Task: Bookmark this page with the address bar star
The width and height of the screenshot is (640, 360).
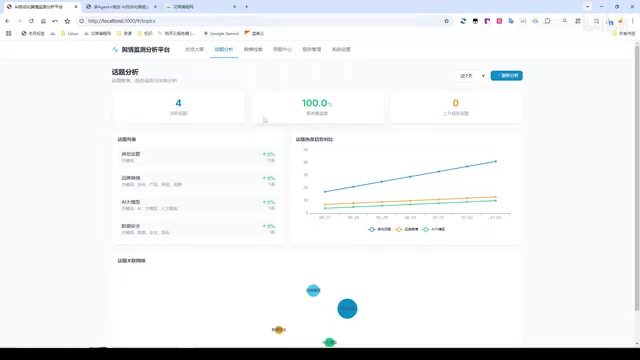Action: [447, 21]
